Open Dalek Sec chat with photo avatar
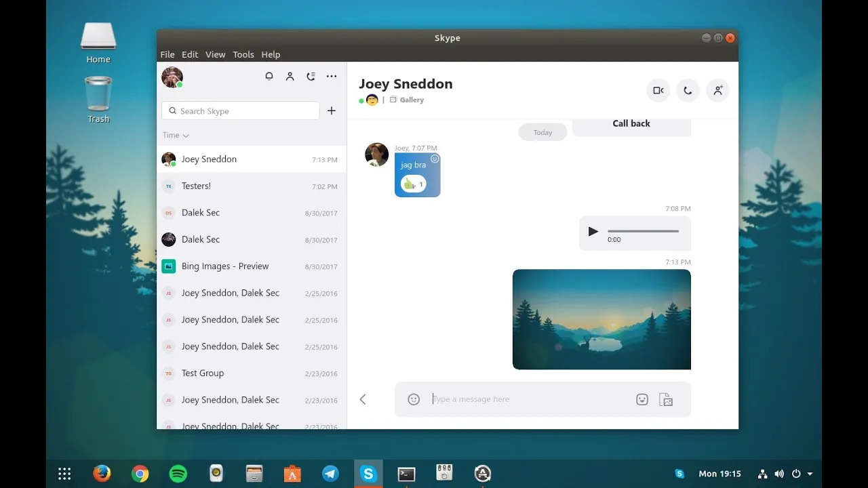Screen dimensions: 868x488 [252, 239]
